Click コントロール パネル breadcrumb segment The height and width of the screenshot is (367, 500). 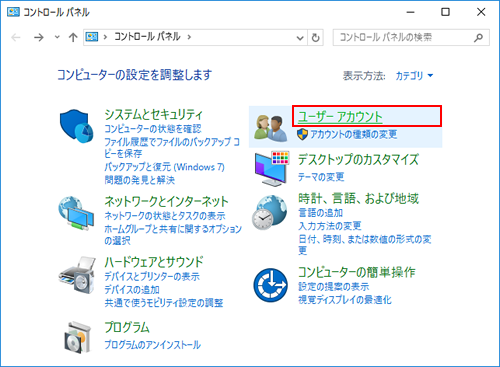[147, 37]
